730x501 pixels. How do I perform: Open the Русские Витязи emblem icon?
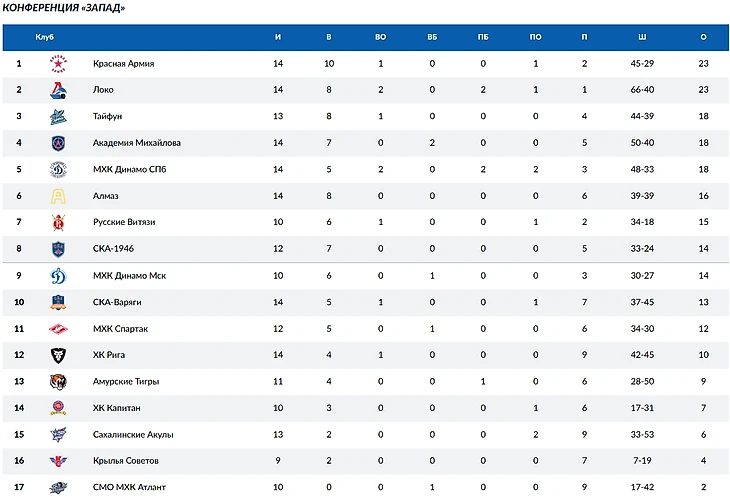pyautogui.click(x=58, y=222)
